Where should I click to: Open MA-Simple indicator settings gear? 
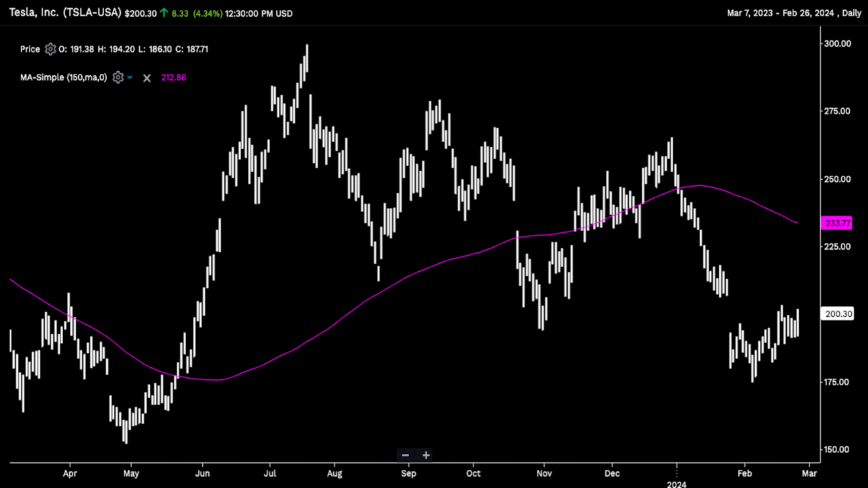pyautogui.click(x=118, y=77)
